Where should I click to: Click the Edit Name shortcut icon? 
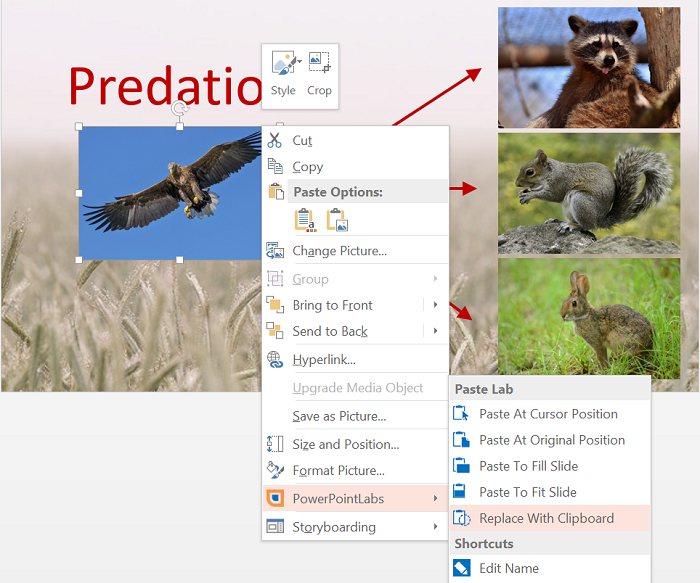461,569
